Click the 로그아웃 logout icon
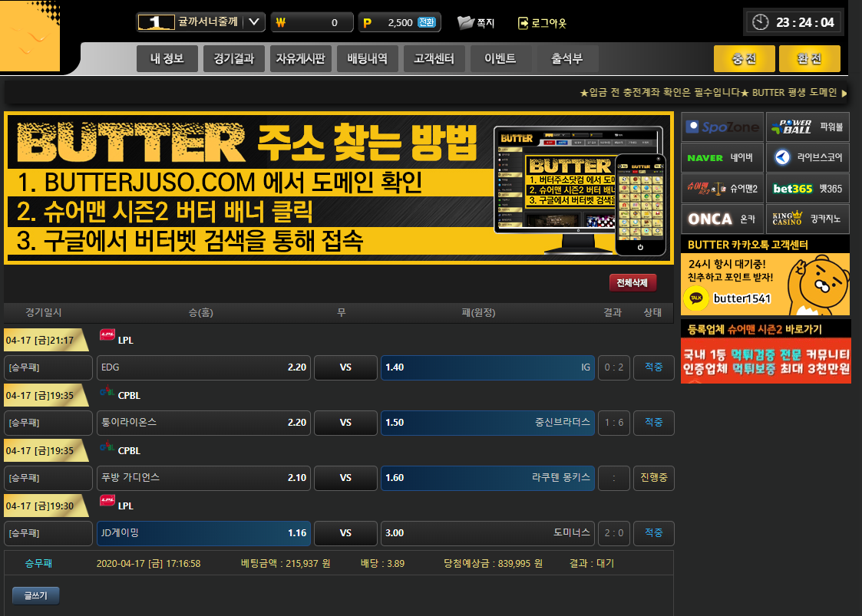 [x=523, y=23]
